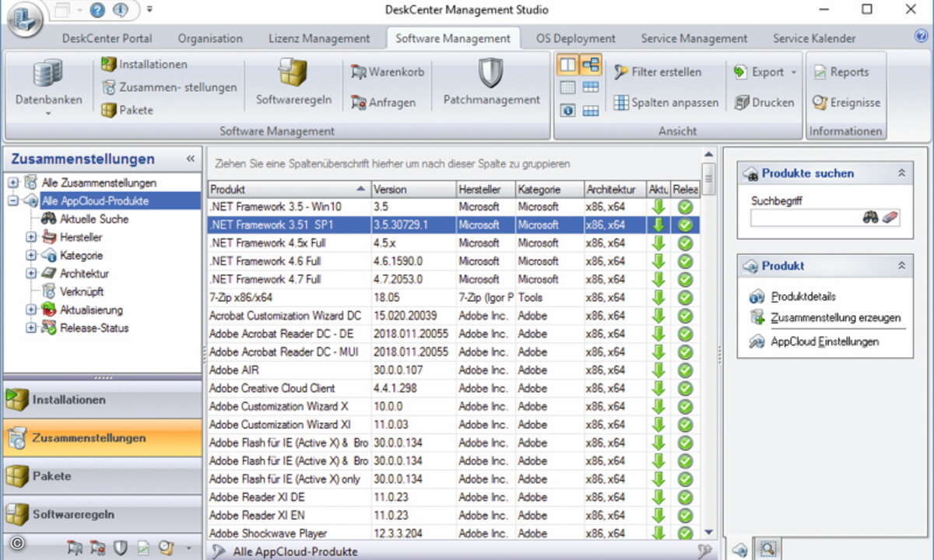Sort by Version column header
The height and width of the screenshot is (560, 934).
point(413,189)
